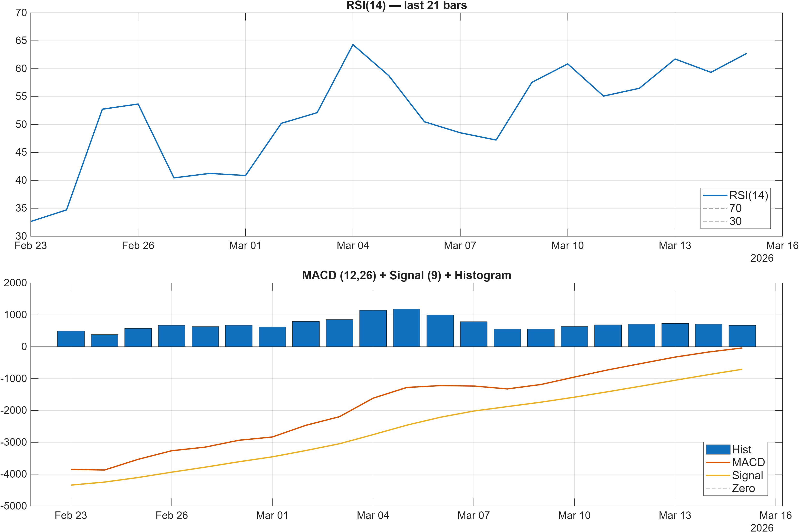
Task: Click the Mar 01 date label under the RSI chart
Action: click(x=245, y=246)
